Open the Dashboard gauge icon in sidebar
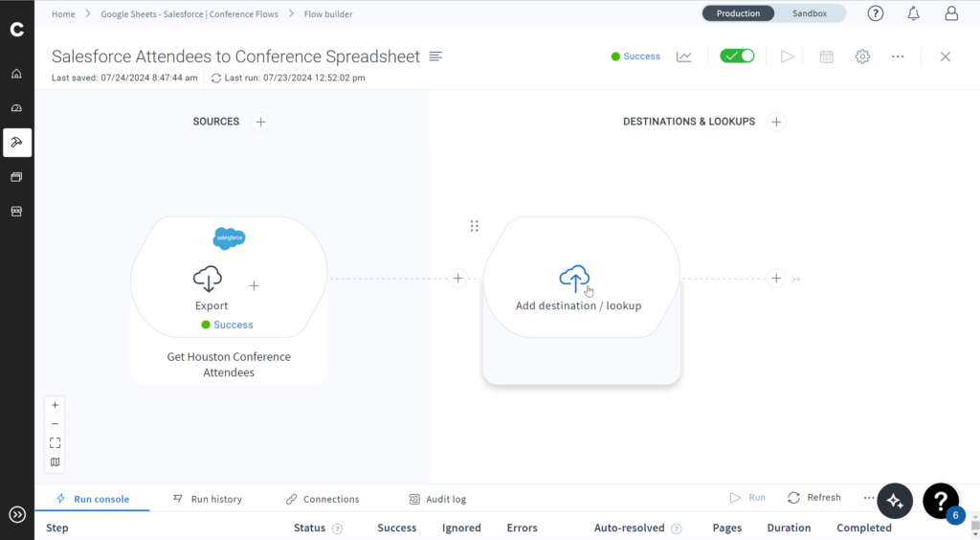The image size is (980, 540). pyautogui.click(x=17, y=108)
